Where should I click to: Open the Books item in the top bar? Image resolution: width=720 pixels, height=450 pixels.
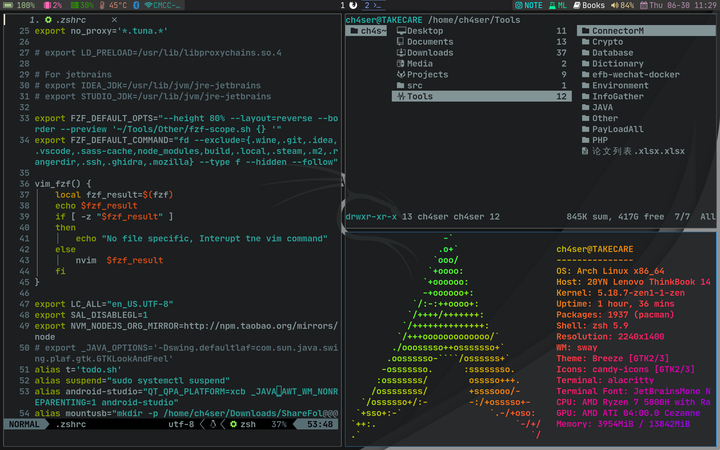tap(589, 6)
